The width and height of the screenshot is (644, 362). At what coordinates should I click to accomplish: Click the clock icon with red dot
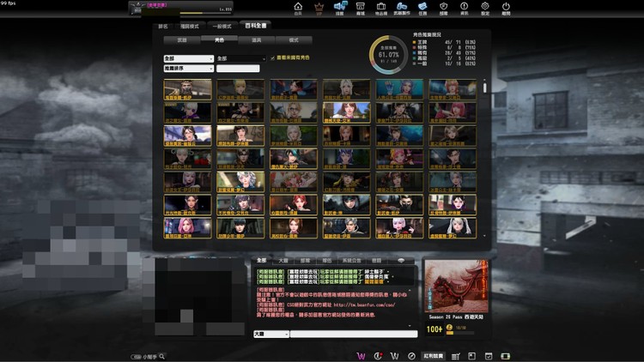tap(378, 356)
